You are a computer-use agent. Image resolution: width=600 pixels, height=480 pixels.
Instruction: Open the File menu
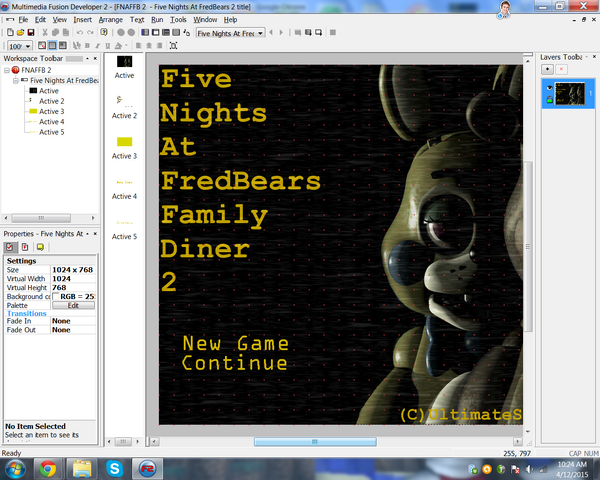23,20
